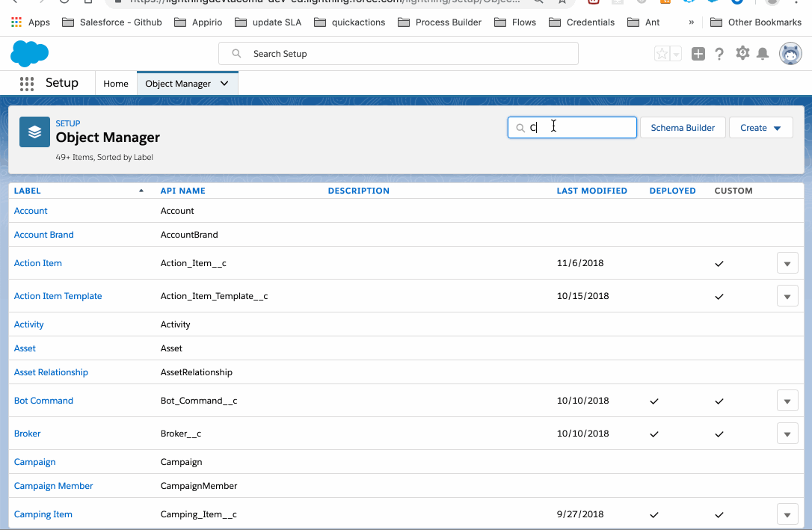
Task: Open the Asset Relationship object
Action: tap(51, 372)
